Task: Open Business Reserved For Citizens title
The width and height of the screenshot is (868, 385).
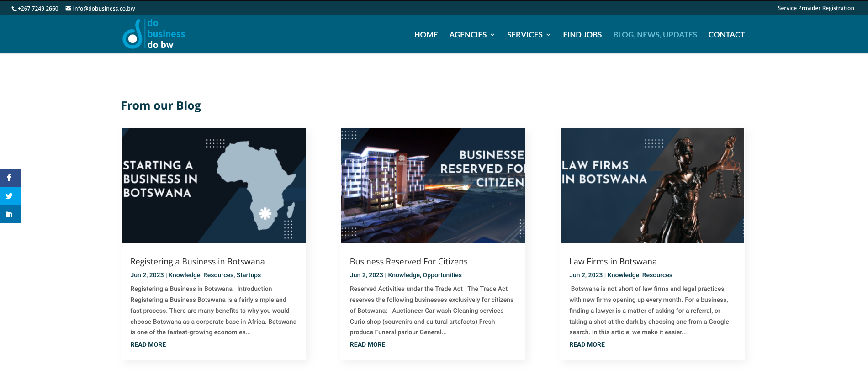Action: (408, 262)
